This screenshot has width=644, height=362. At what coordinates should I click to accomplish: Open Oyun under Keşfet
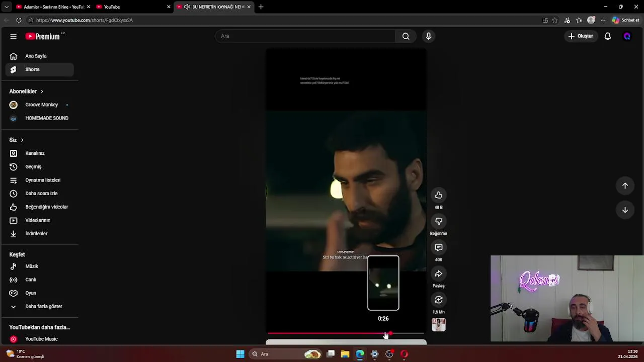pyautogui.click(x=39, y=293)
